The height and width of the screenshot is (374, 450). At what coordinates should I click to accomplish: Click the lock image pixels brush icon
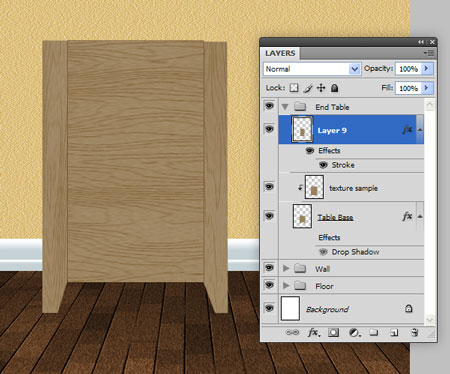(308, 88)
